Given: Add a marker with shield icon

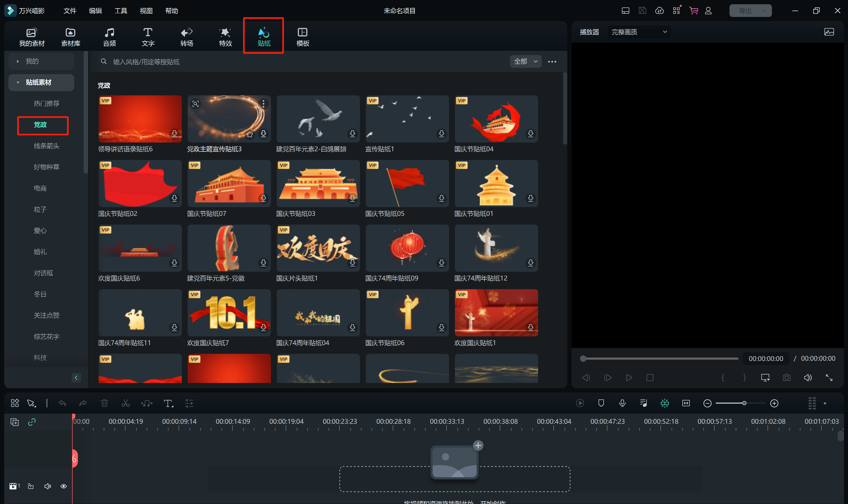Looking at the screenshot, I should pos(601,403).
